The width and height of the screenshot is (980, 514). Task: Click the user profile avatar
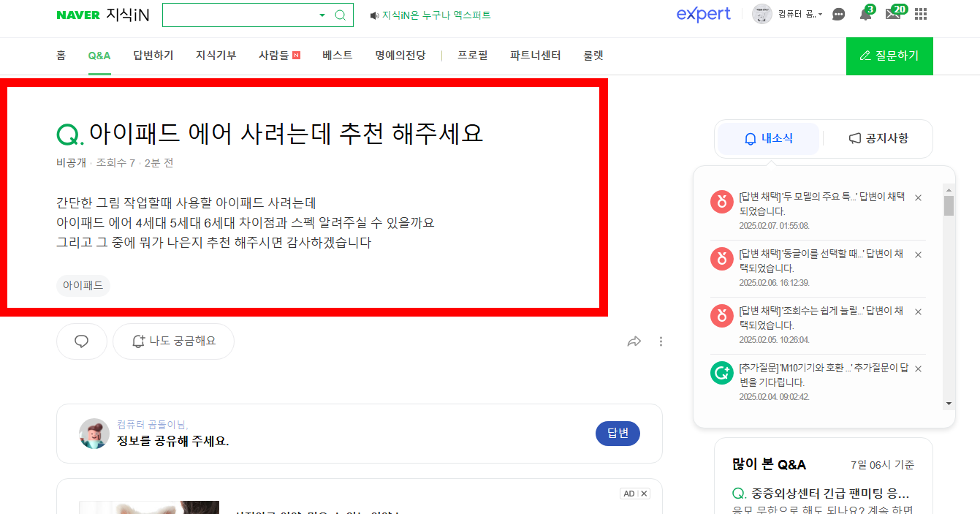point(762,14)
